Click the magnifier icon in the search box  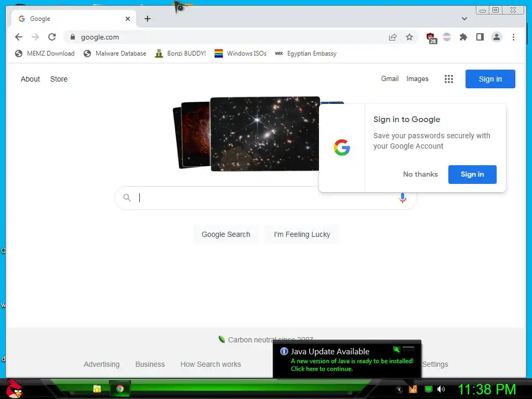[x=127, y=197]
